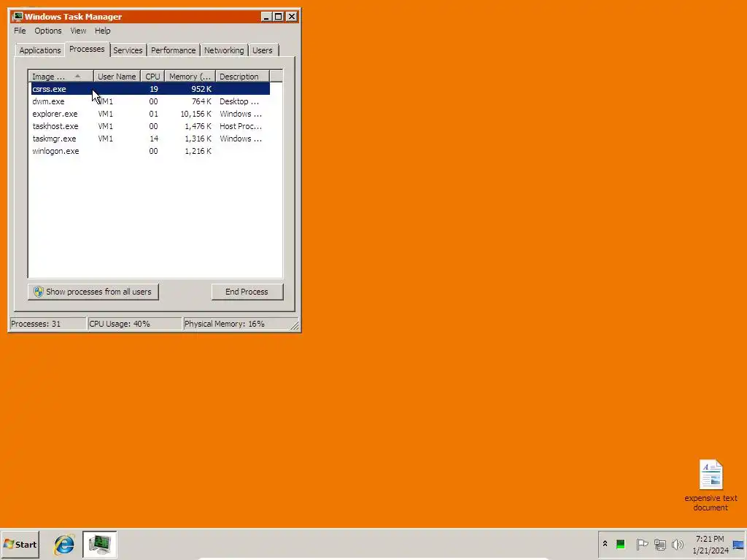The image size is (747, 560).
Task: Open the Action Center flag icon
Action: (642, 544)
